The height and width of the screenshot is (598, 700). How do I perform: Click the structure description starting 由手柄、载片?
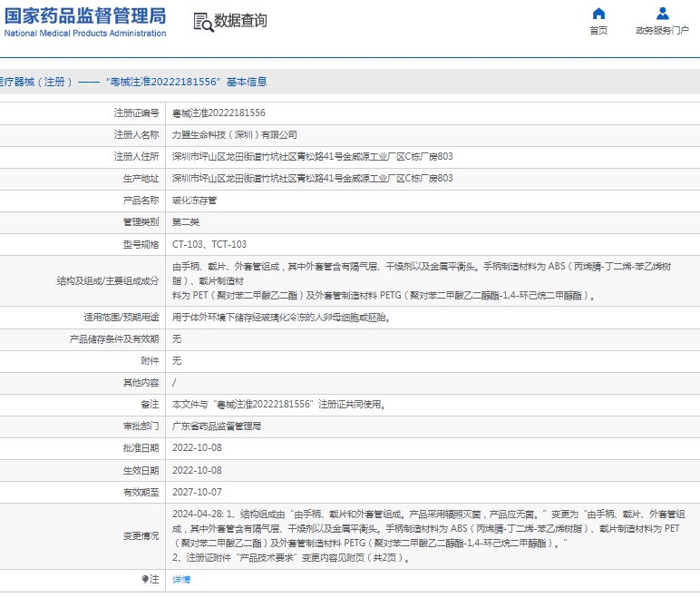(422, 281)
